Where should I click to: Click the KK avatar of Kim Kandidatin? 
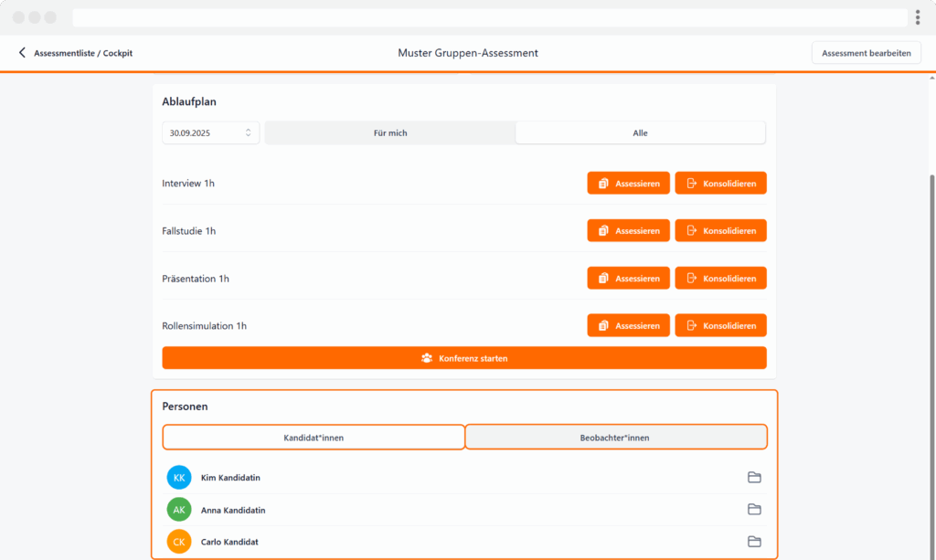click(179, 478)
